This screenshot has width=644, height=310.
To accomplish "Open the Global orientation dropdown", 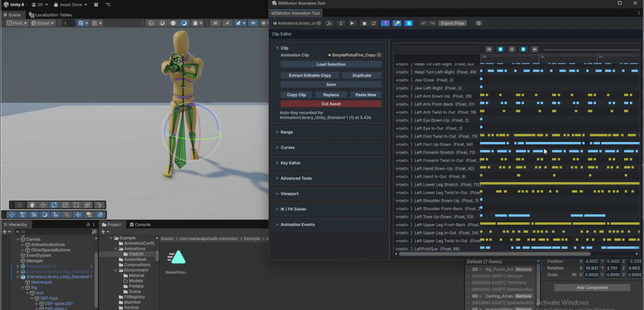I will point(42,24).
